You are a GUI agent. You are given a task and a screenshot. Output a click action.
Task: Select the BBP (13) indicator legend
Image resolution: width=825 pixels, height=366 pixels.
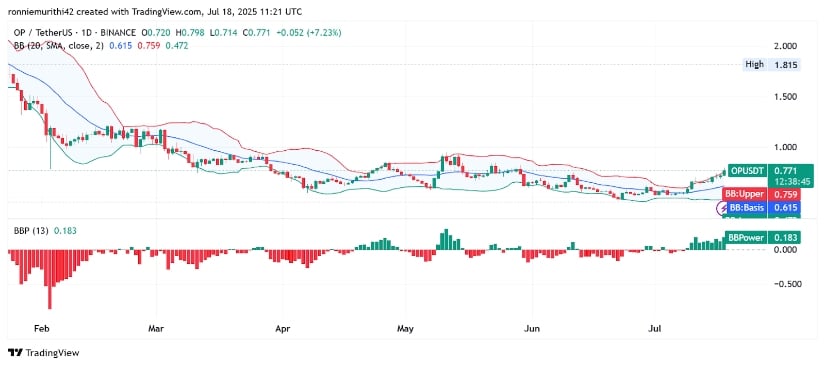pos(31,230)
